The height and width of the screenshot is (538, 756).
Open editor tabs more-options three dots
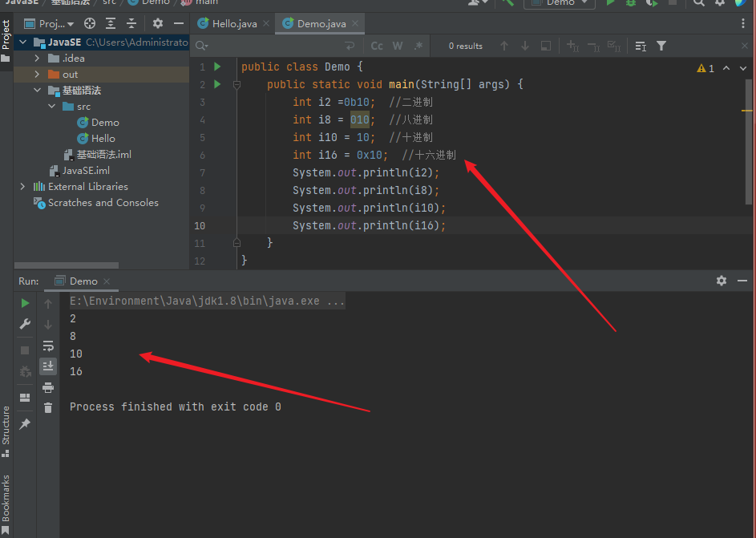pyautogui.click(x=743, y=23)
